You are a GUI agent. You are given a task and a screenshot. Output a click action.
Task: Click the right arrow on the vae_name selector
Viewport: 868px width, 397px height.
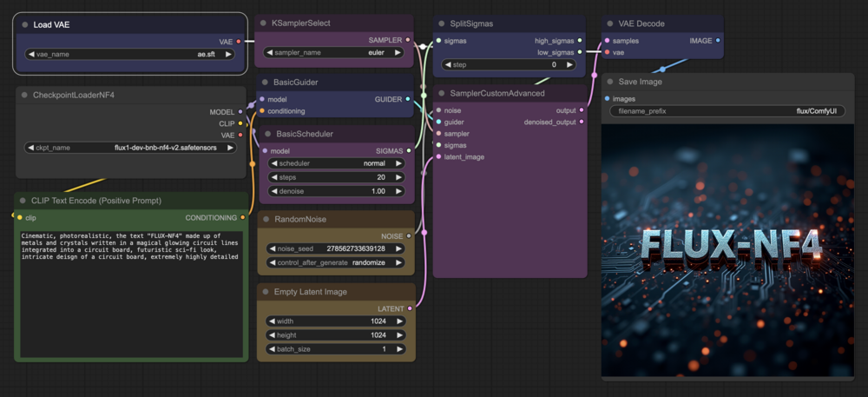(x=227, y=54)
